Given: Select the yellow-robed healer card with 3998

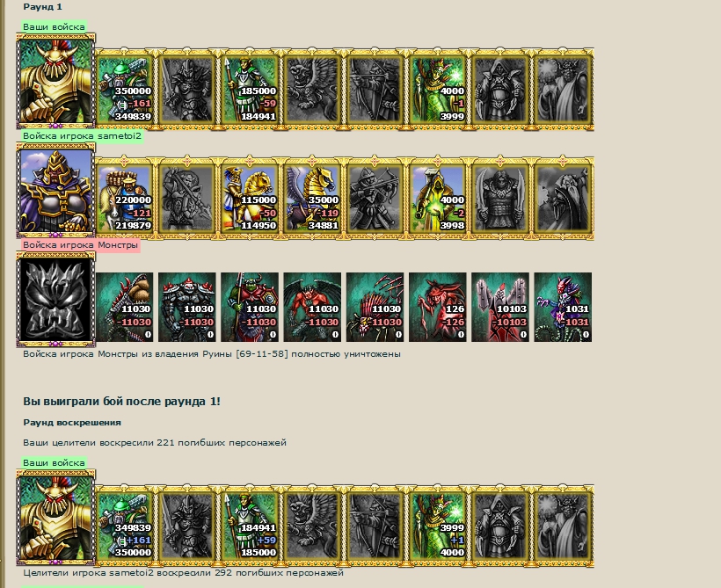Looking at the screenshot, I should tap(437, 198).
